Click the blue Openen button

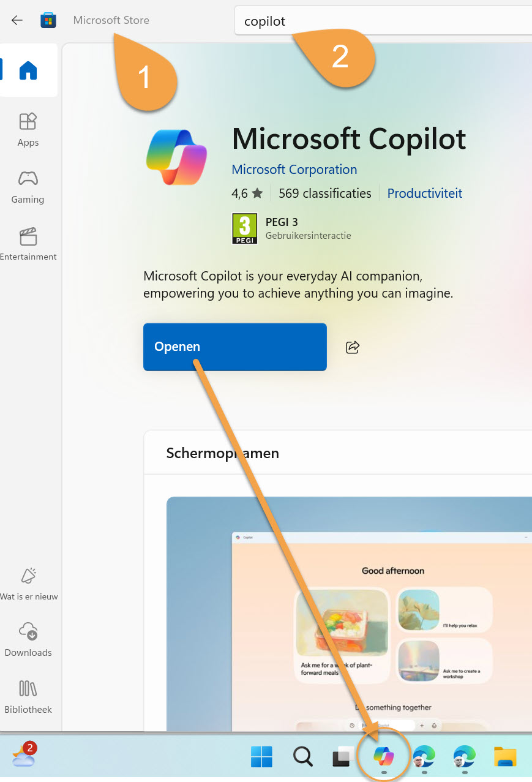(235, 347)
